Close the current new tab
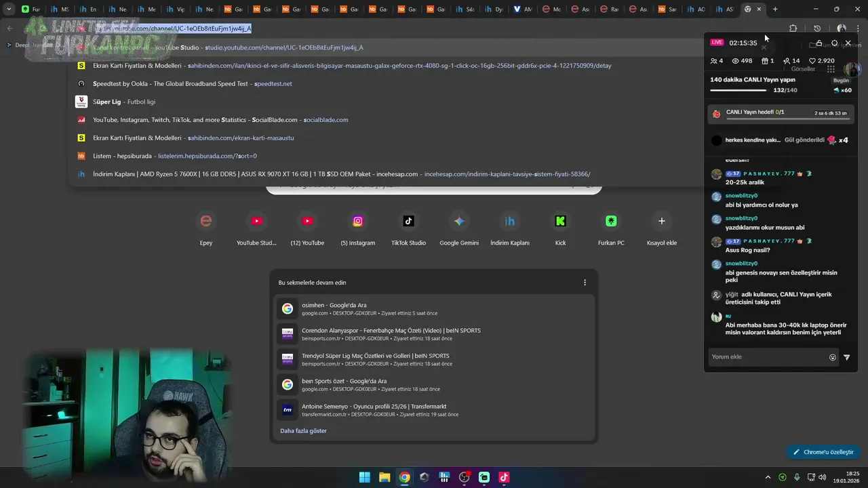 759,9
